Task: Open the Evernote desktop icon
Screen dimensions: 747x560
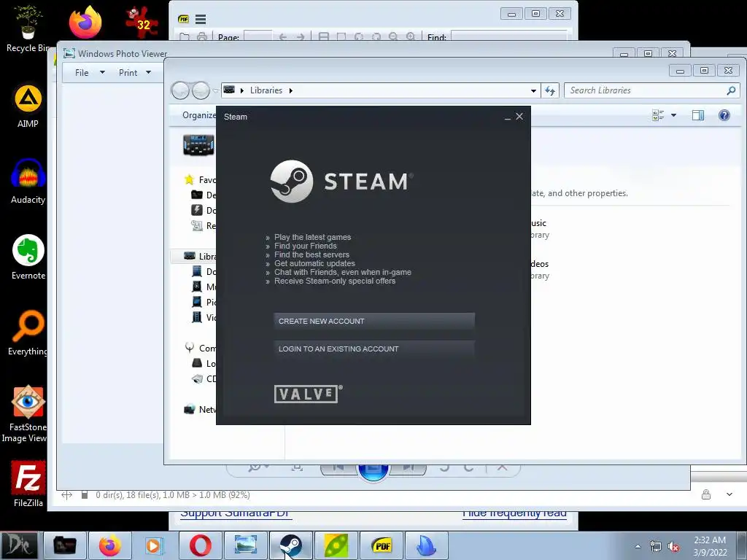Action: (x=28, y=257)
